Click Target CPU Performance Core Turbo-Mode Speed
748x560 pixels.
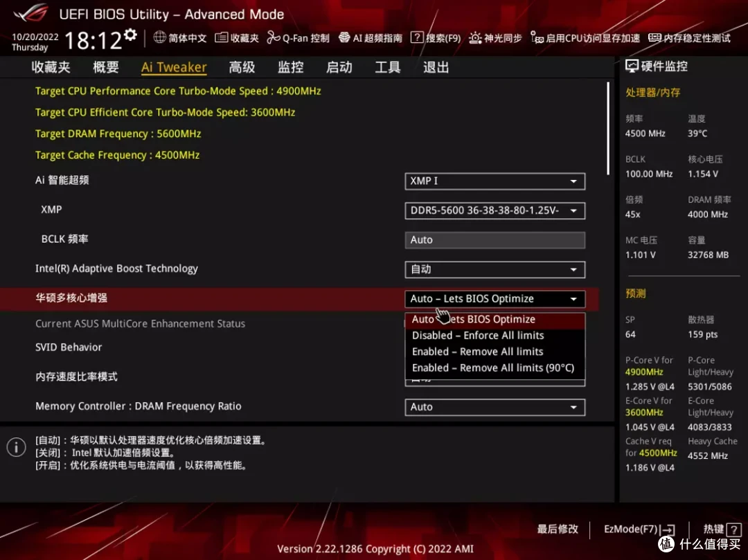pos(178,91)
